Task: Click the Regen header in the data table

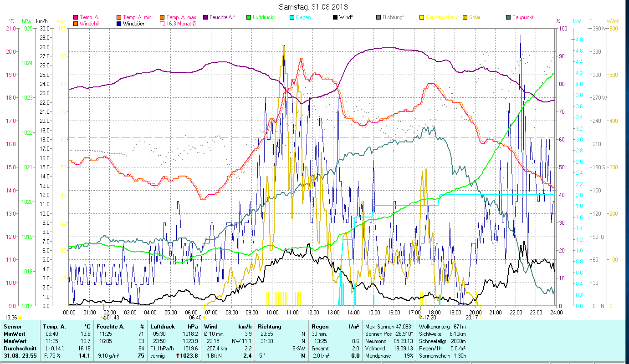Action: pyautogui.click(x=319, y=327)
